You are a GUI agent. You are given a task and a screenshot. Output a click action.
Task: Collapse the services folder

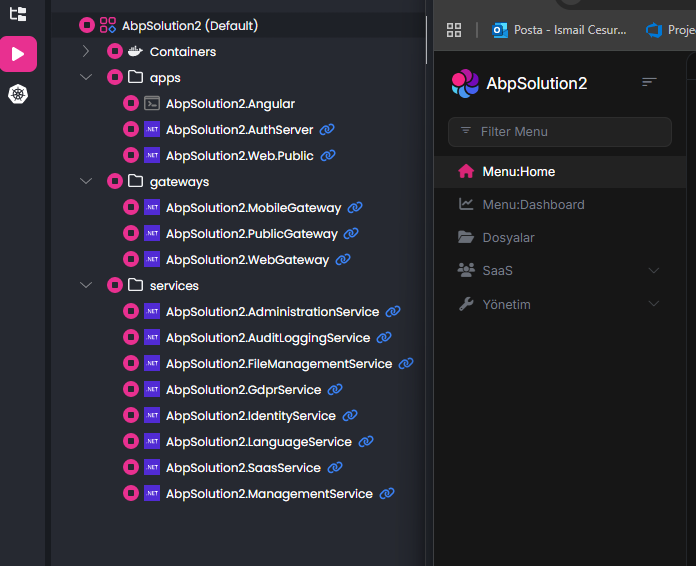click(x=86, y=285)
